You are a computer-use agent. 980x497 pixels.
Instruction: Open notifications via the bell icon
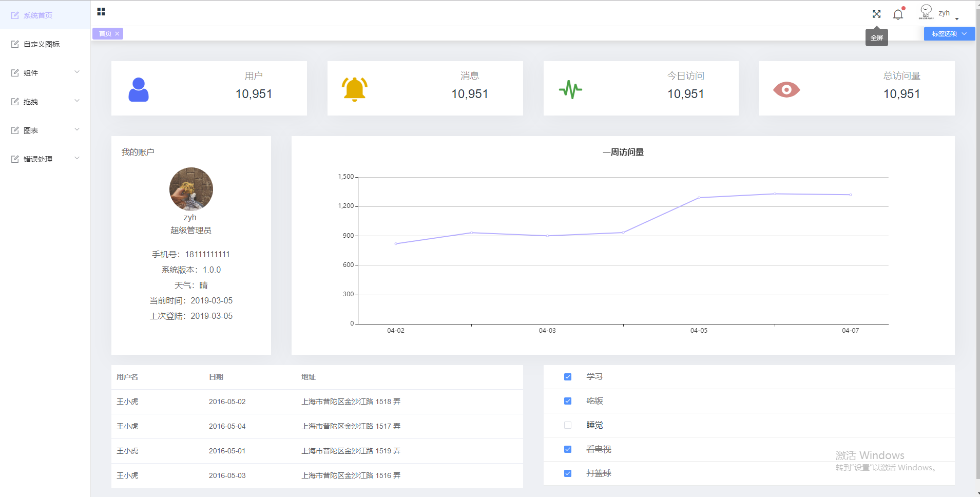tap(898, 14)
